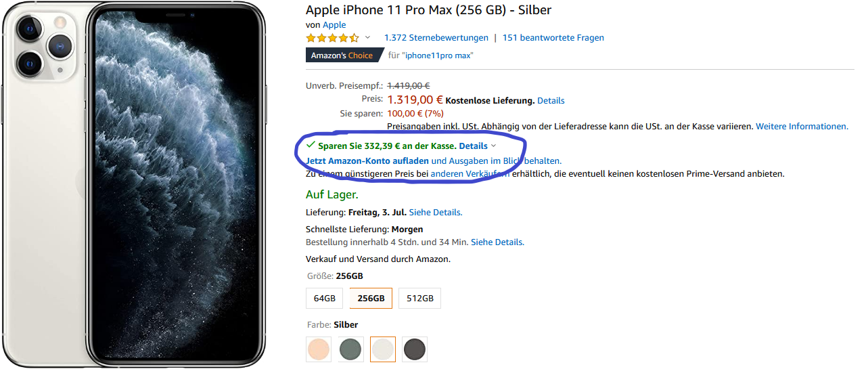Open Details next to Kostenlose Lieferung
Screen dimensions: 868x369
click(551, 101)
